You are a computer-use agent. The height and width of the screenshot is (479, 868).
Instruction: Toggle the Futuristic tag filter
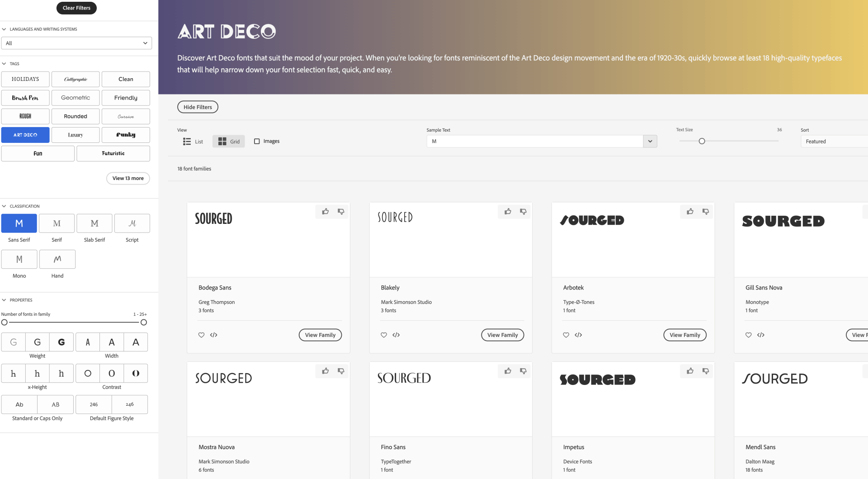(113, 153)
